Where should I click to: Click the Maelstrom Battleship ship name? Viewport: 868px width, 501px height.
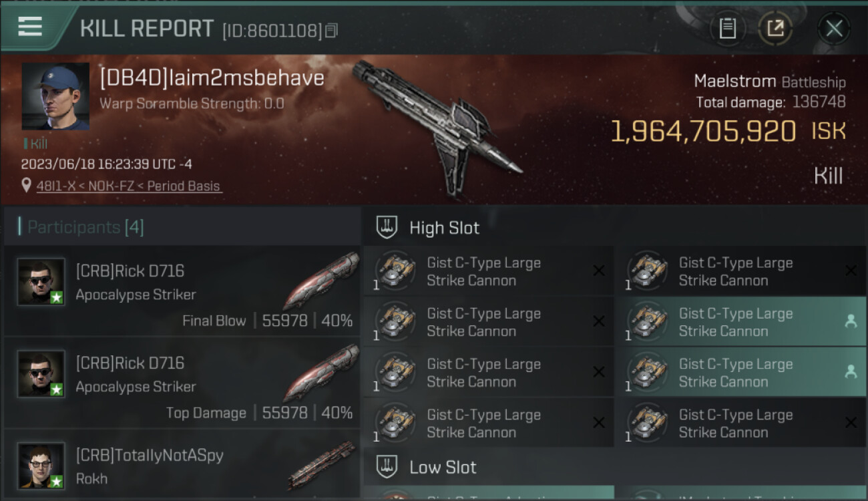click(770, 81)
